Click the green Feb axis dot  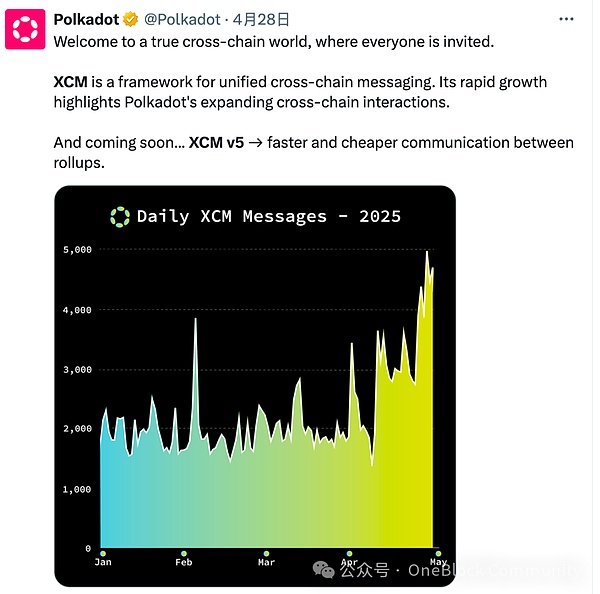(184, 553)
